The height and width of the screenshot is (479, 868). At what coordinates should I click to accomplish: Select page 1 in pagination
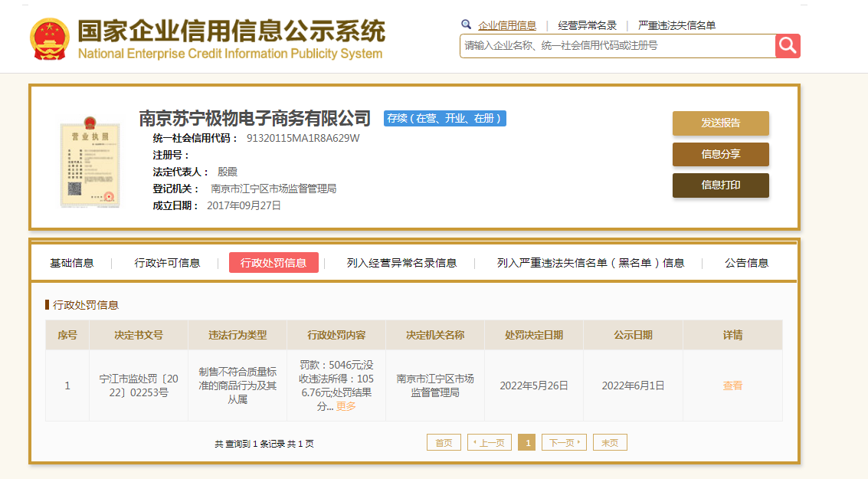click(x=527, y=443)
